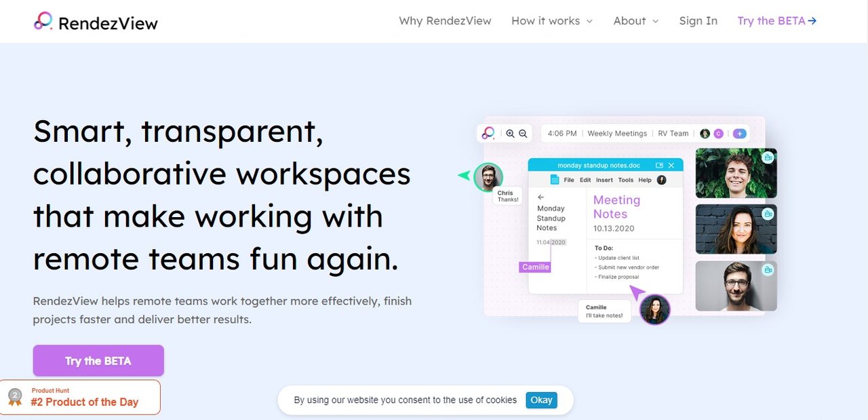Click the back arrow above Monday Standup Notes

click(x=540, y=197)
